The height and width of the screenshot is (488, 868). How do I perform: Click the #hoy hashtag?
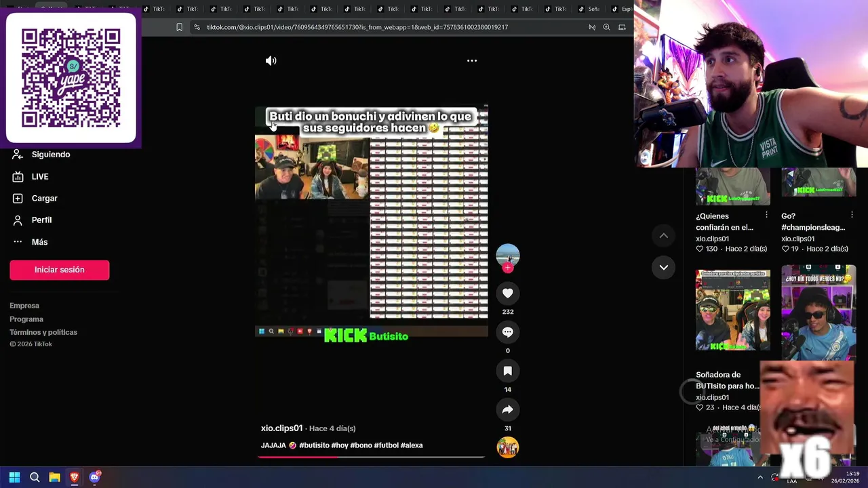(x=340, y=445)
